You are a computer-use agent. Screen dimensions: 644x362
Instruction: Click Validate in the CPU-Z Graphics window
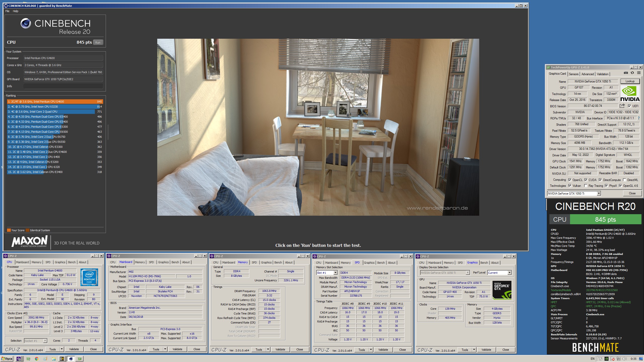[x=486, y=350]
